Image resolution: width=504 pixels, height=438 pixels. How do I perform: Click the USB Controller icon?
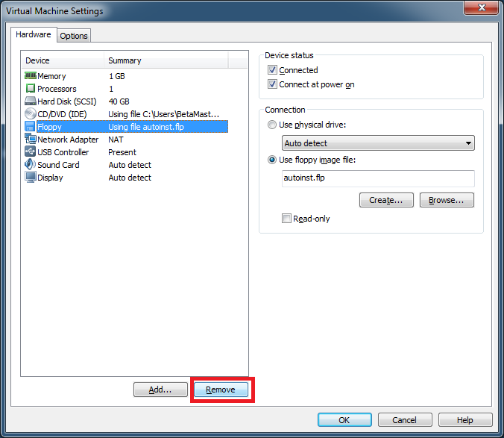coord(31,152)
